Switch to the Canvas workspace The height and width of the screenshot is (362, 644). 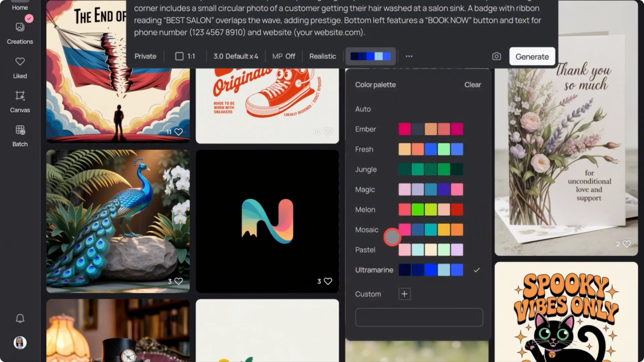tap(20, 101)
